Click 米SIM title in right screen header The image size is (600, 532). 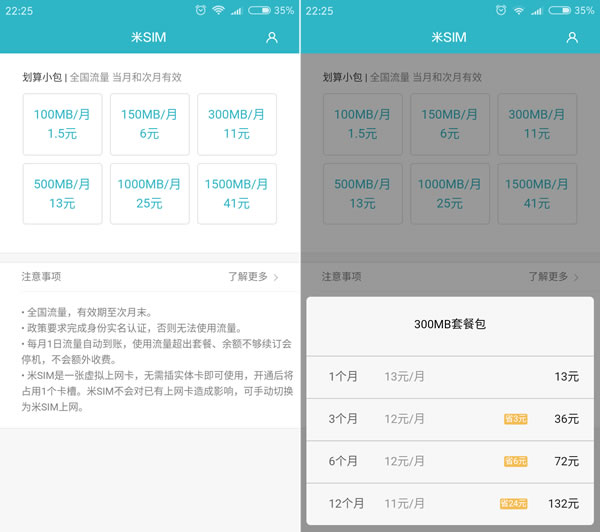pos(449,38)
